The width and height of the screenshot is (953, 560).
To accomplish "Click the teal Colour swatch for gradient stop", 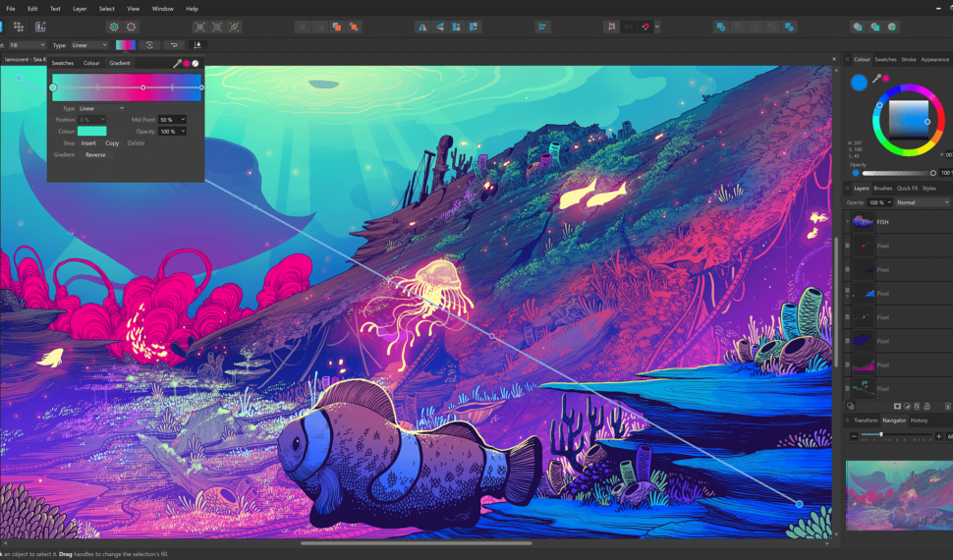I will tap(92, 131).
